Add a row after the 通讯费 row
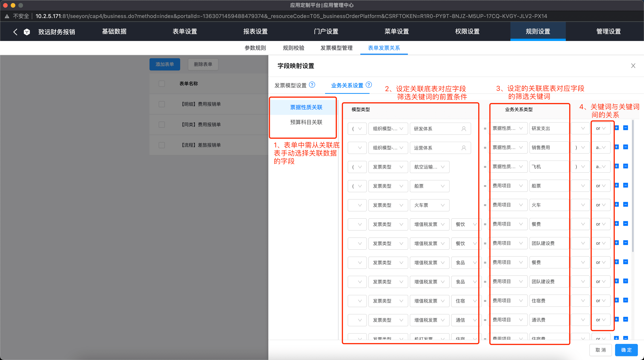The width and height of the screenshot is (644, 360). 617,319
